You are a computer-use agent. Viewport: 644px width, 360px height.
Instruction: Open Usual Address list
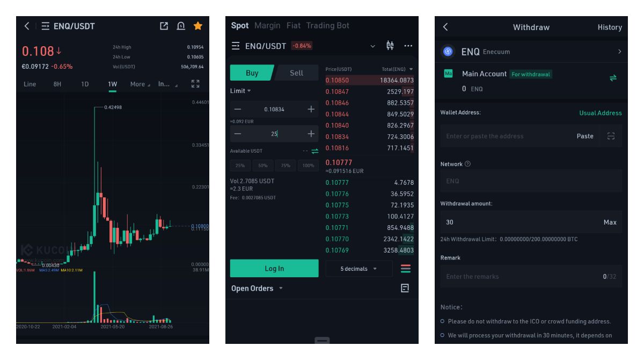click(x=601, y=113)
